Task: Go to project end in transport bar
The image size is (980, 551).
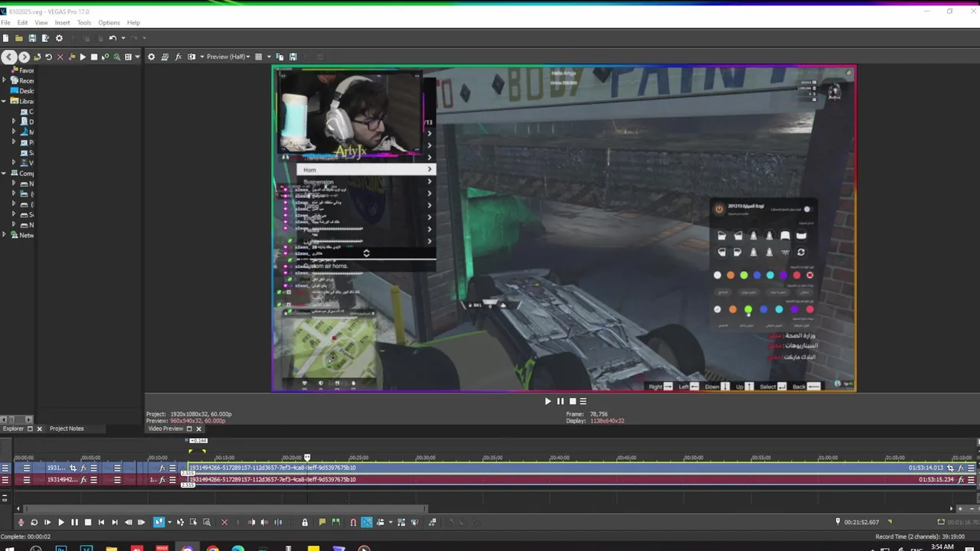Action: [x=115, y=522]
